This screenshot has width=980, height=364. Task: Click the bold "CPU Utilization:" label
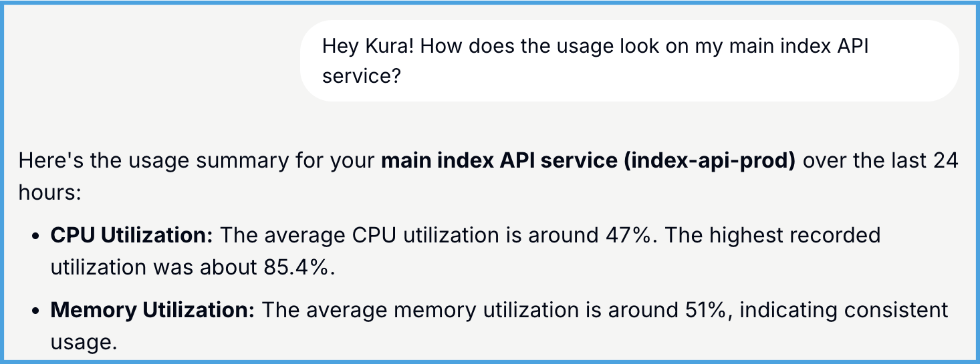coord(132,235)
